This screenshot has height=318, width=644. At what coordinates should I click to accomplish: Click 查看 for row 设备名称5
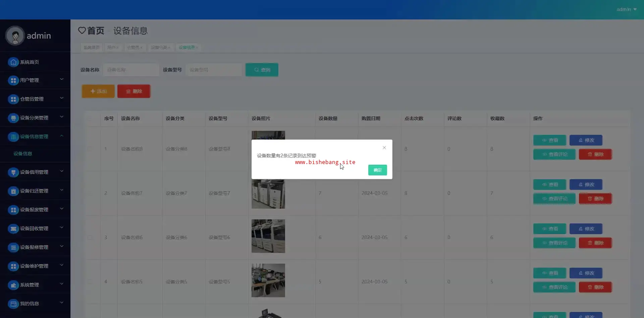coord(549,273)
